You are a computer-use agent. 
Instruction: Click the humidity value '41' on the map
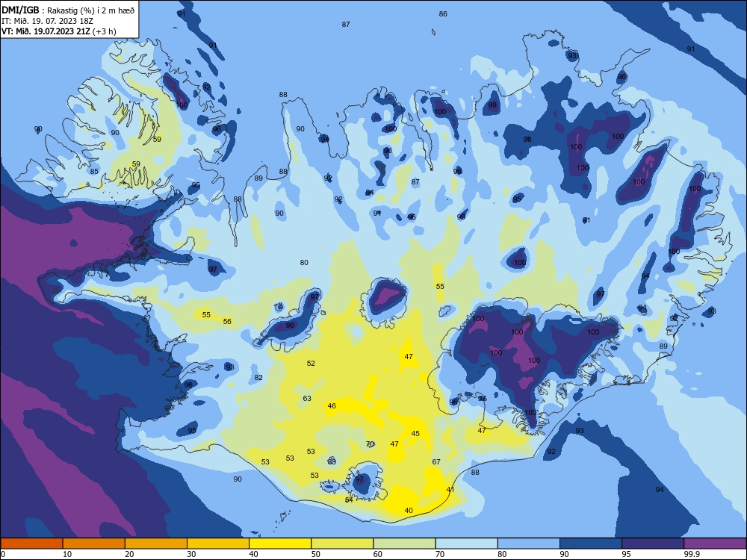coord(450,489)
